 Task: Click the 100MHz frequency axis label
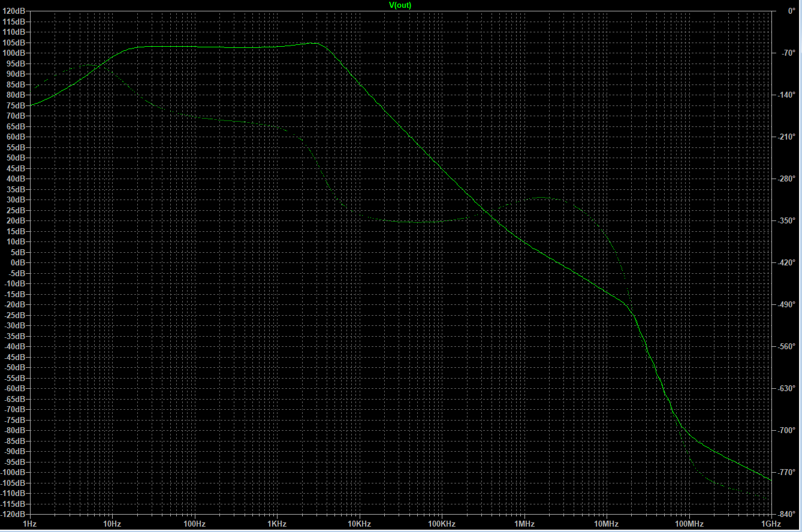(689, 524)
